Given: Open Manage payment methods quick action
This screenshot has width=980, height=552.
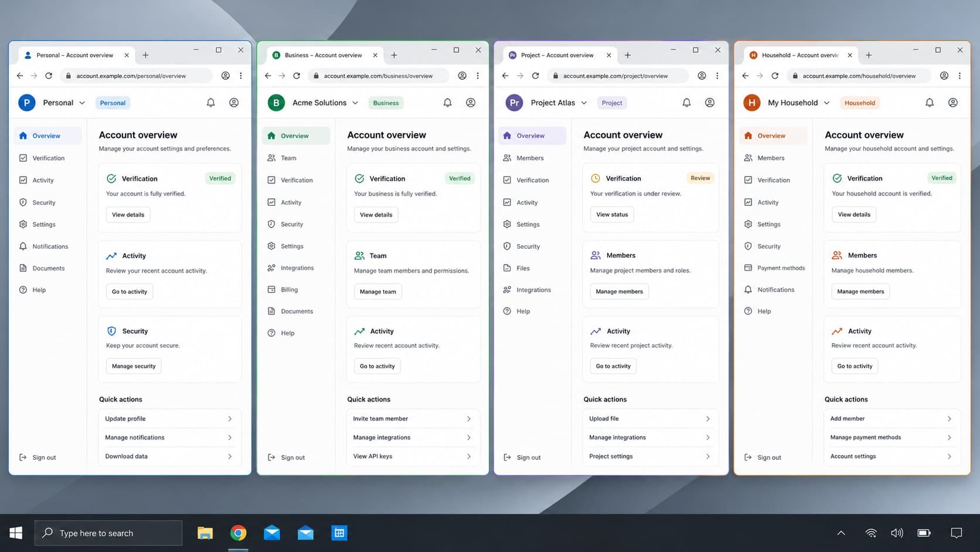Looking at the screenshot, I should pyautogui.click(x=891, y=438).
